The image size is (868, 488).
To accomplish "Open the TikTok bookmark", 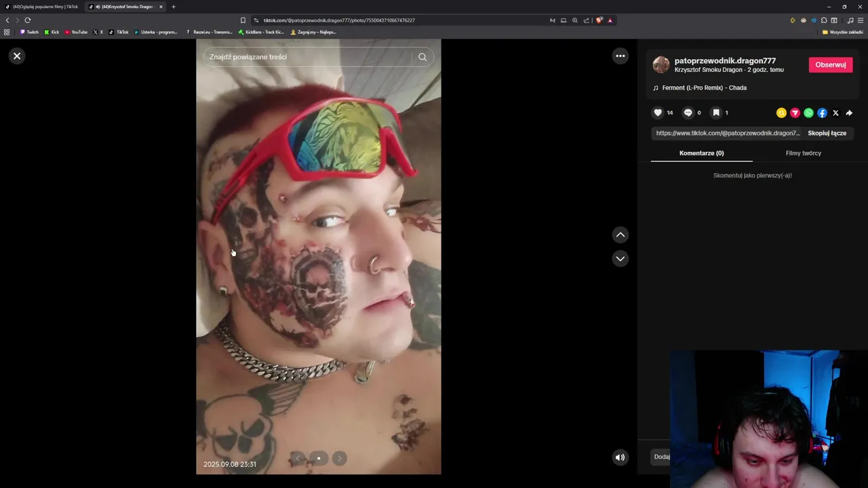I will pyautogui.click(x=118, y=32).
